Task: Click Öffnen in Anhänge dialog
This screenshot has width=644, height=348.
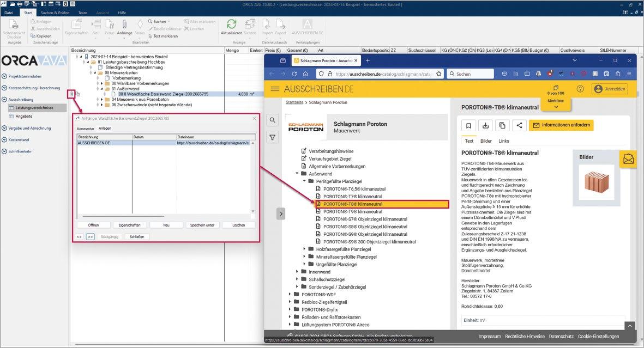Action: [x=93, y=225]
